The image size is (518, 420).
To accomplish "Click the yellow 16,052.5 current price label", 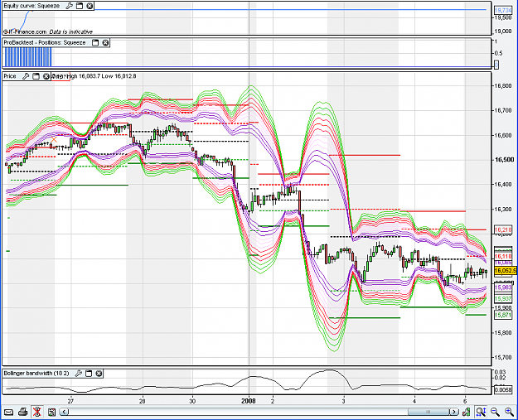I will tap(505, 271).
